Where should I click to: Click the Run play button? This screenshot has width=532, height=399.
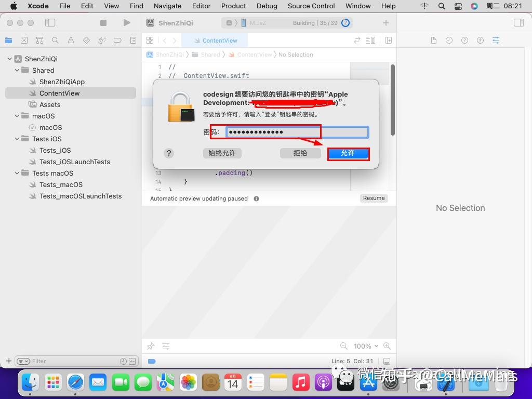click(127, 23)
